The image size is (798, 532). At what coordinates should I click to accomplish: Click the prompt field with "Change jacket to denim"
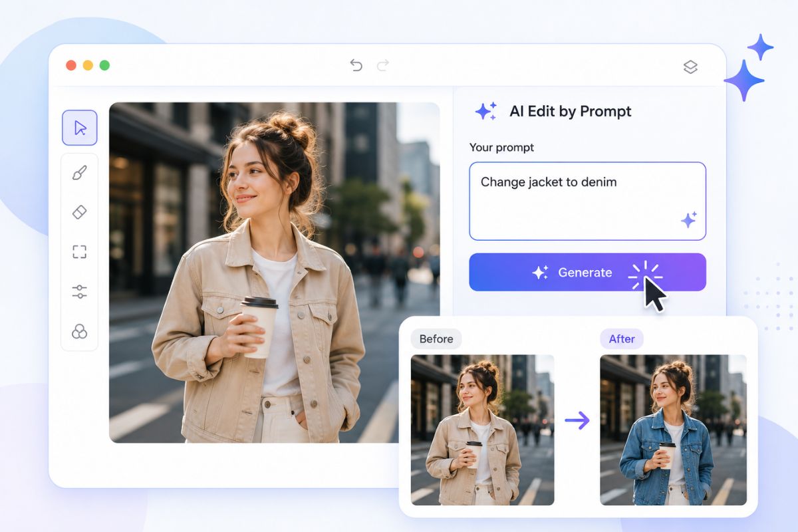587,201
